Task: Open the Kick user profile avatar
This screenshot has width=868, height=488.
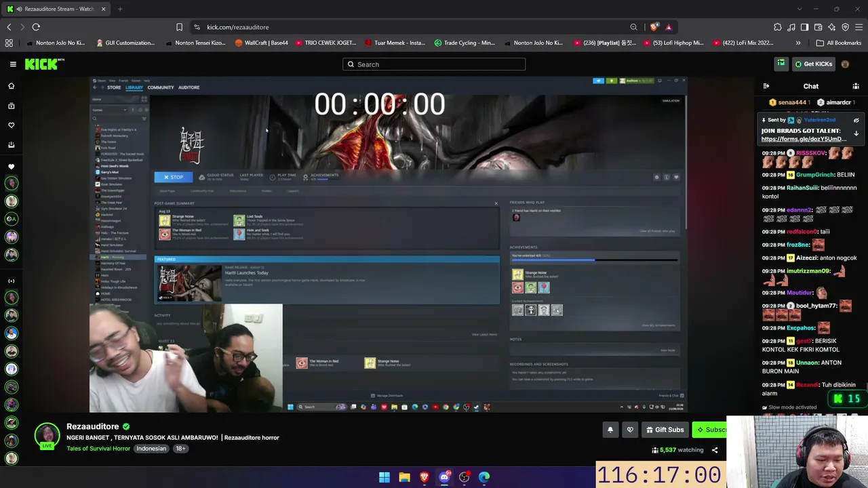Action: (x=845, y=64)
